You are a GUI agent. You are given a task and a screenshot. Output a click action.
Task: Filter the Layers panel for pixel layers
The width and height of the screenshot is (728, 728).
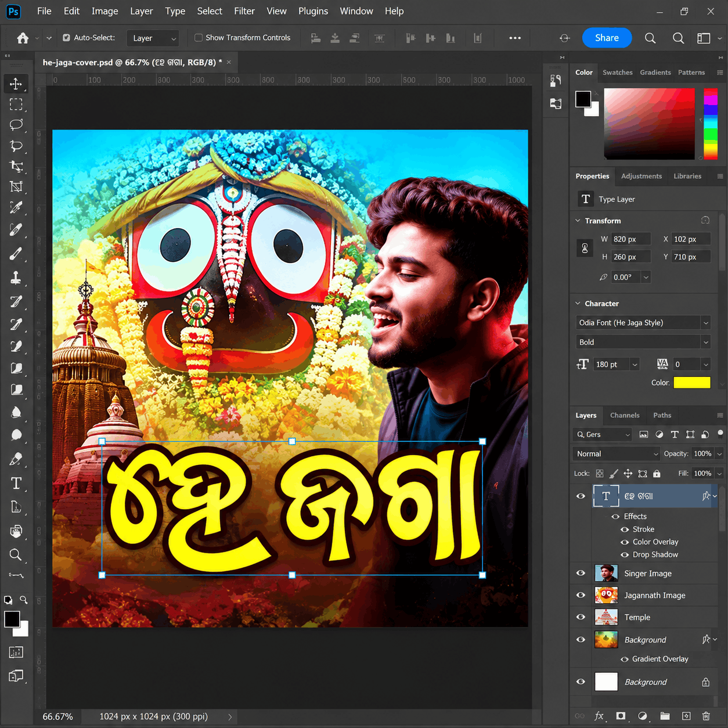(x=644, y=434)
